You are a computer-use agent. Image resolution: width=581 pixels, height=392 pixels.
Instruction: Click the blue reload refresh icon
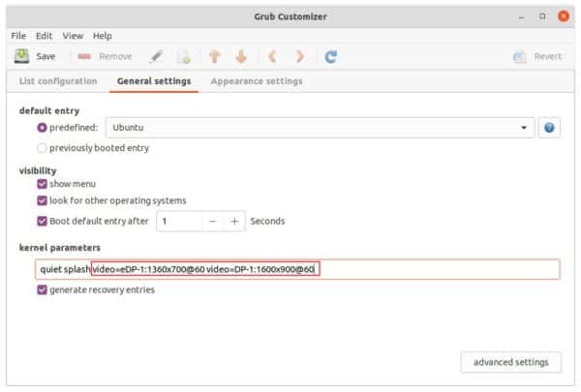[x=331, y=57]
